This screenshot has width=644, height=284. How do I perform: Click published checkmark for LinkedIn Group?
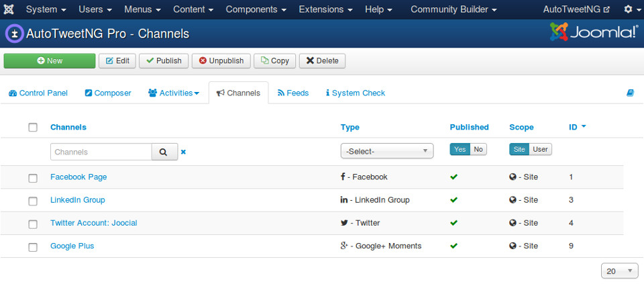[454, 200]
